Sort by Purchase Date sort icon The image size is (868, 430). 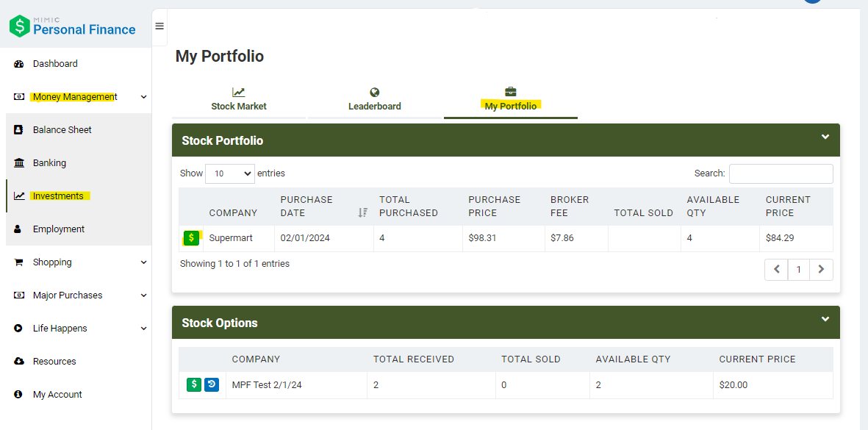coord(362,212)
